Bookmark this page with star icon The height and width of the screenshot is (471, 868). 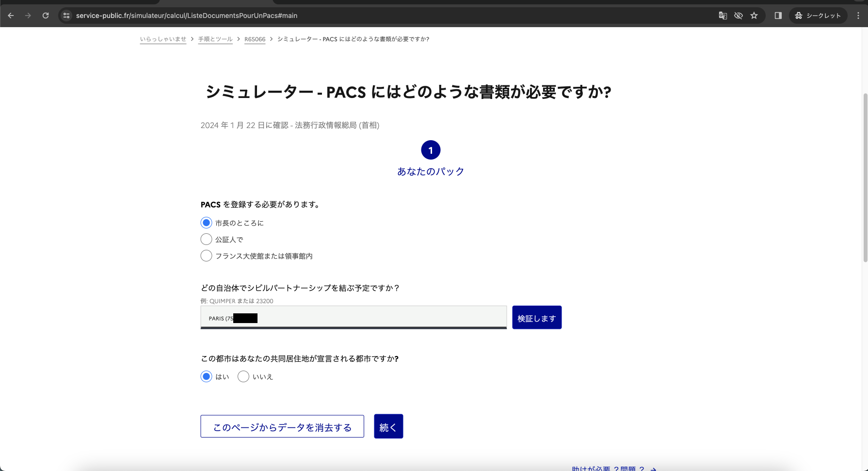pos(754,16)
